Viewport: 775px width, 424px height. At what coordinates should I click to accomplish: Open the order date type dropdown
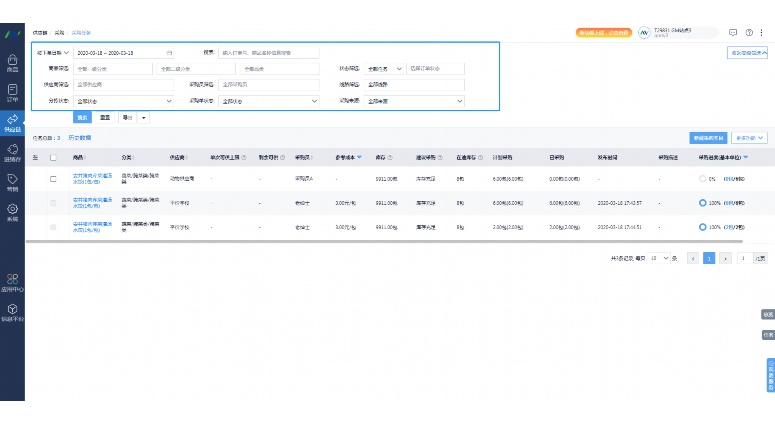click(x=53, y=52)
